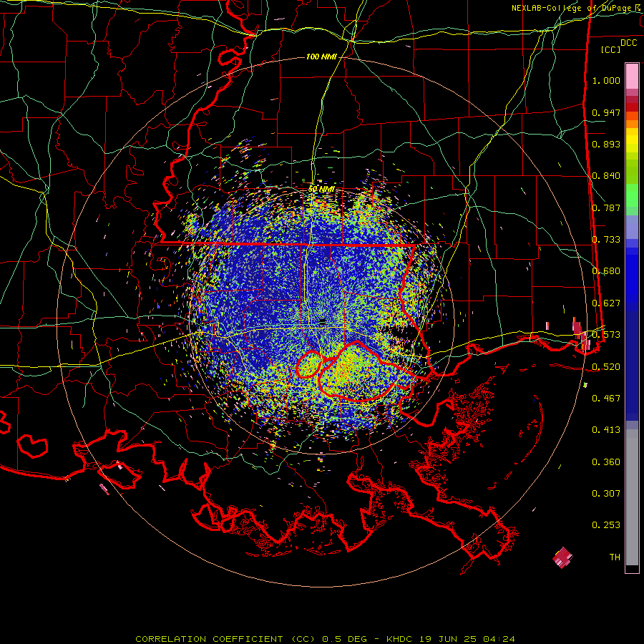Click the KHDC radar site identifier

401,639
